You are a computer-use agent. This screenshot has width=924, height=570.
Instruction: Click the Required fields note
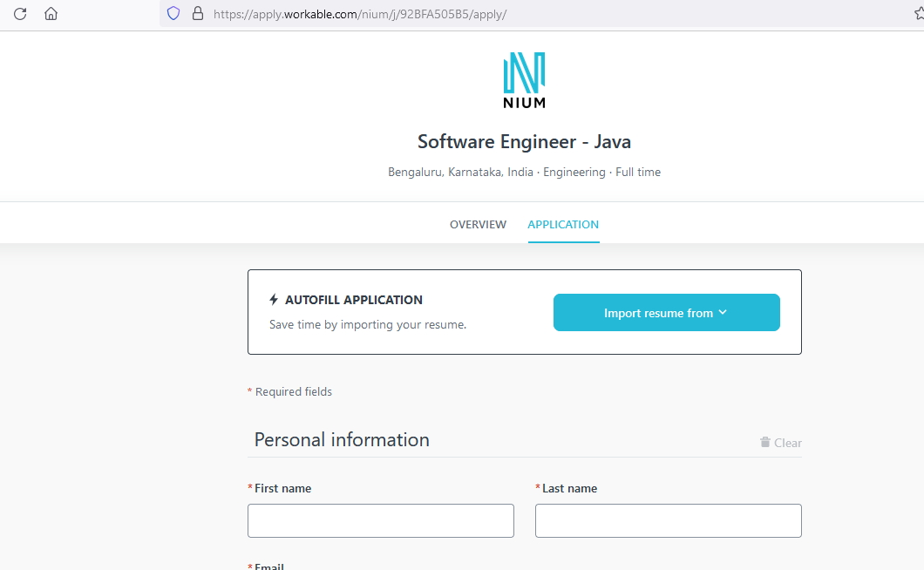tap(293, 392)
